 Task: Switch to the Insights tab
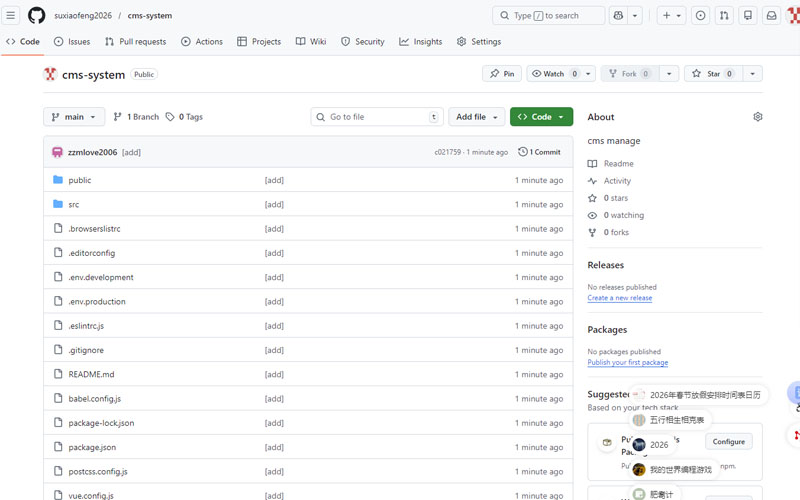421,42
